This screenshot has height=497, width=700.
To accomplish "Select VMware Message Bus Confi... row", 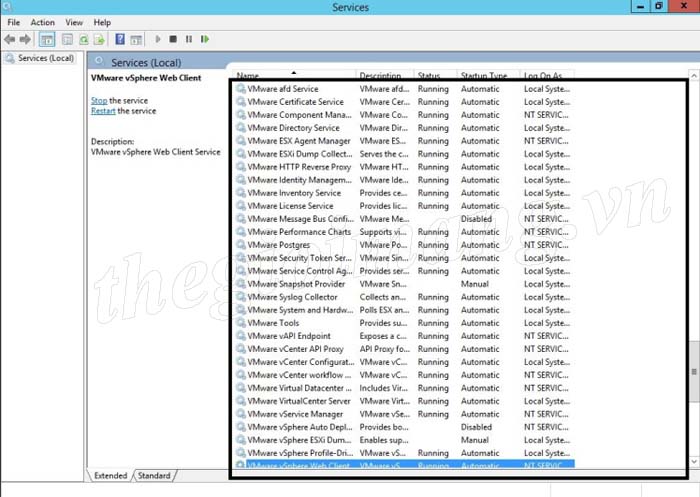I will point(405,219).
